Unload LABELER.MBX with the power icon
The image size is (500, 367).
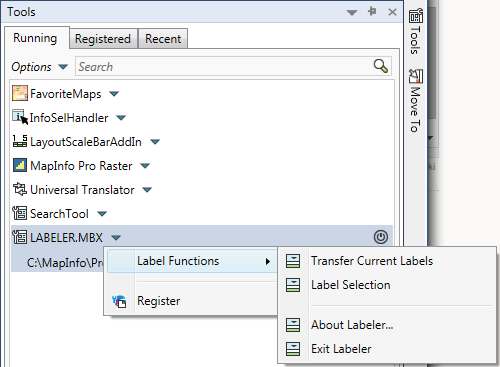(x=380, y=237)
